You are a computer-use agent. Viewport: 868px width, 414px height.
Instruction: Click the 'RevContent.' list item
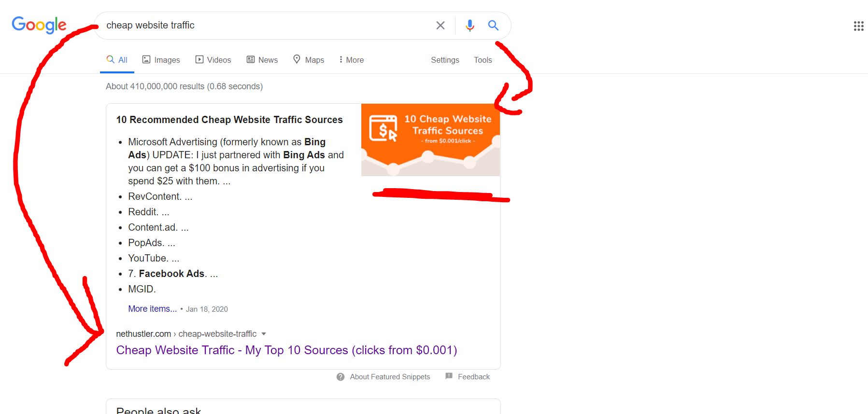(x=160, y=196)
